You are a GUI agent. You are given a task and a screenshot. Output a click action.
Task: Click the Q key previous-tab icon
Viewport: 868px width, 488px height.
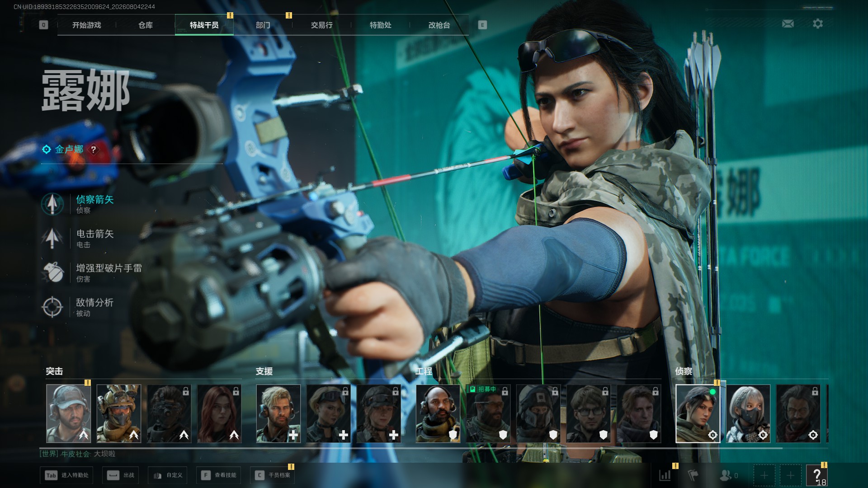43,25
